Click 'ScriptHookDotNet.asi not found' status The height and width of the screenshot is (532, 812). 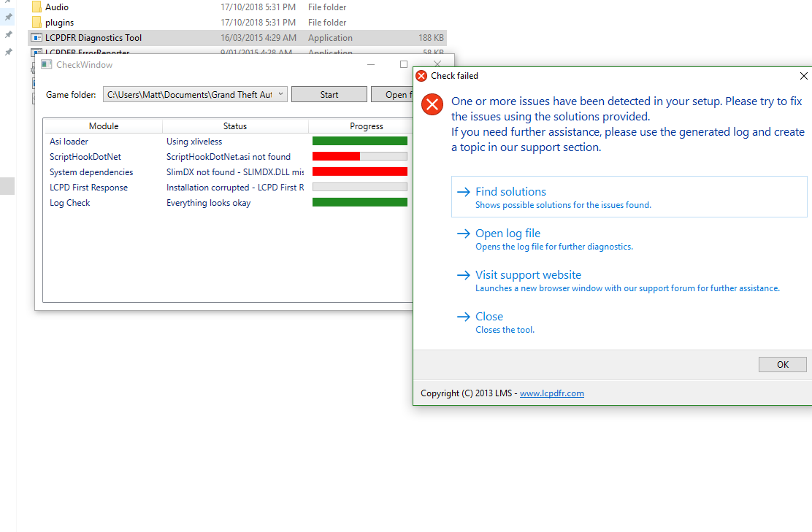(x=229, y=157)
